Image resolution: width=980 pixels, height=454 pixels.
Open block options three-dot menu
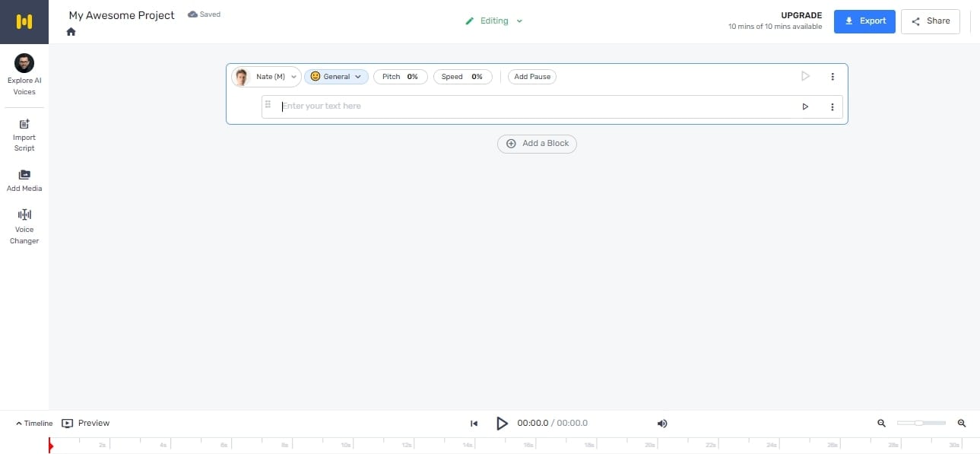point(833,77)
